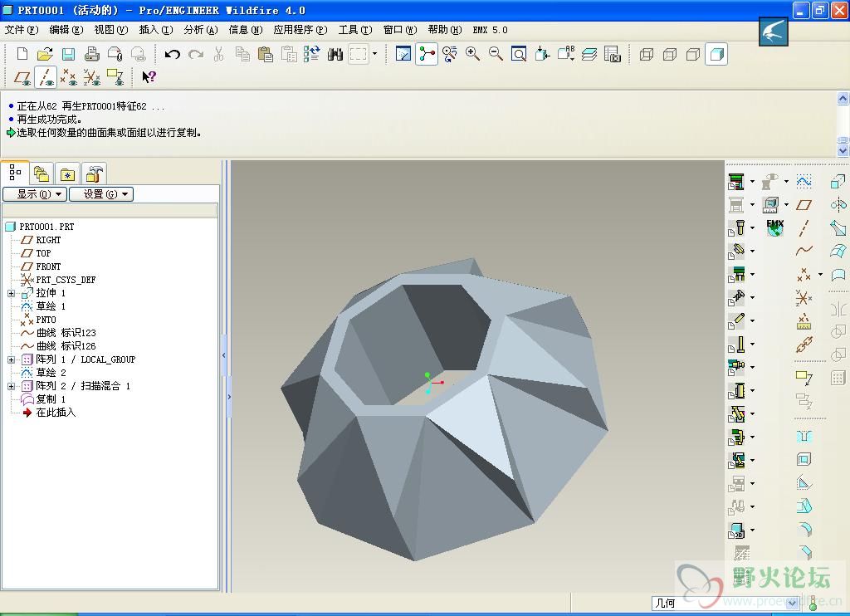Open the Layers stack icon

[x=589, y=54]
